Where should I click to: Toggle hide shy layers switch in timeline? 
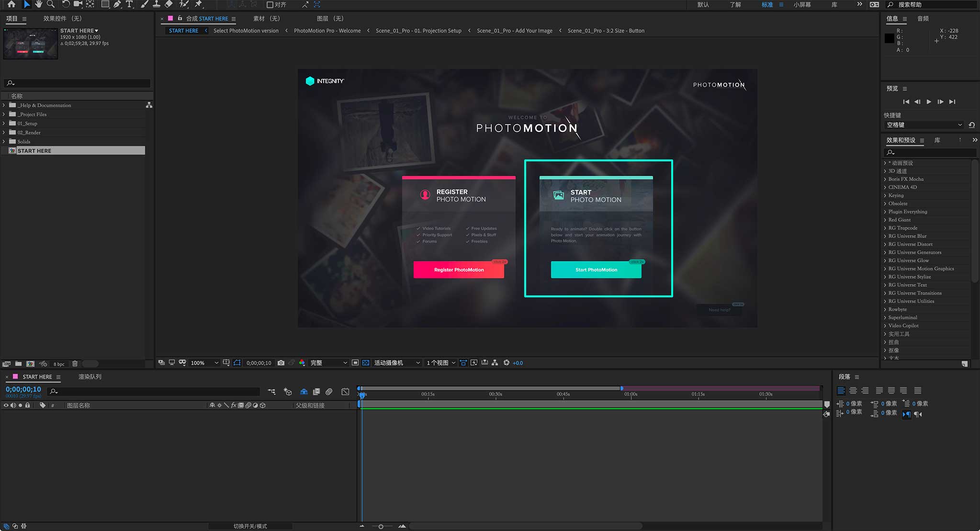coord(304,392)
